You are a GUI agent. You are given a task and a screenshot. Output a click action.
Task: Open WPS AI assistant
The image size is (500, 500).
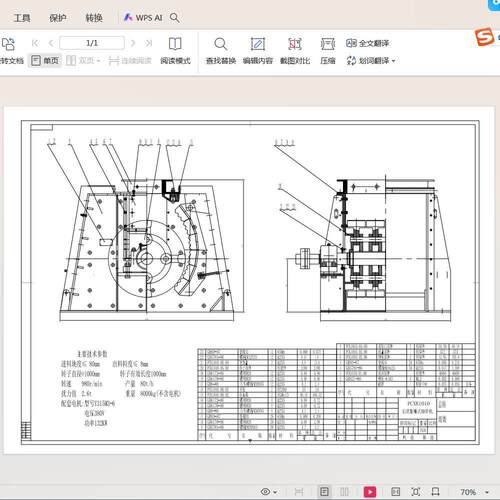(x=143, y=18)
